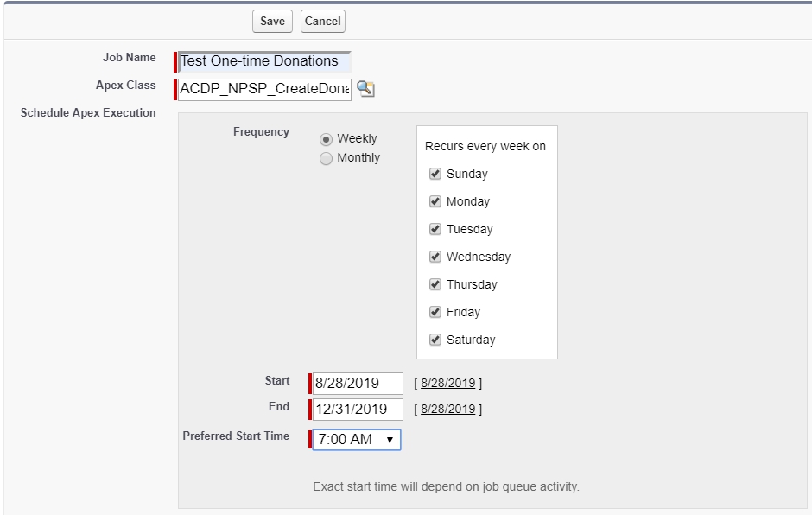Screen dimensions: 812x515
Task: Open the Apex Class lookup icon
Action: click(365, 89)
